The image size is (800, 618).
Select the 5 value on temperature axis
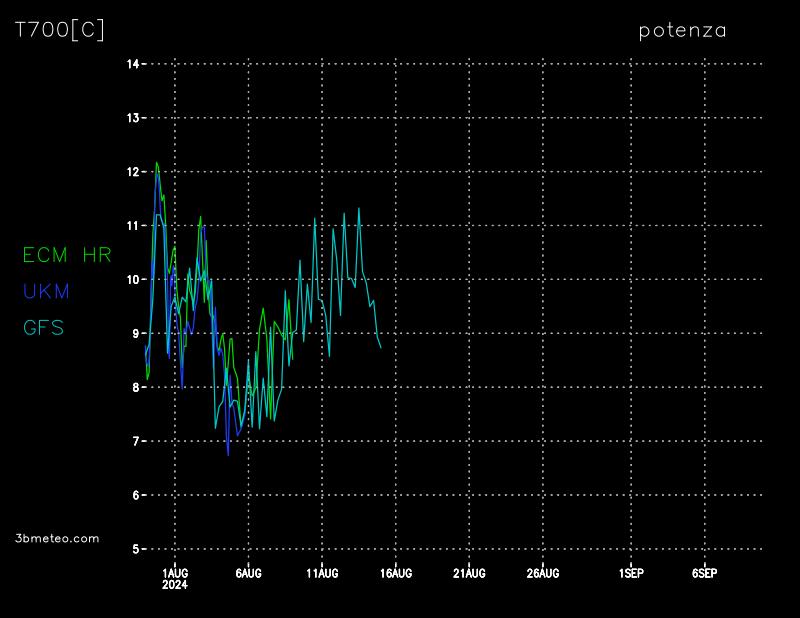pyautogui.click(x=135, y=549)
